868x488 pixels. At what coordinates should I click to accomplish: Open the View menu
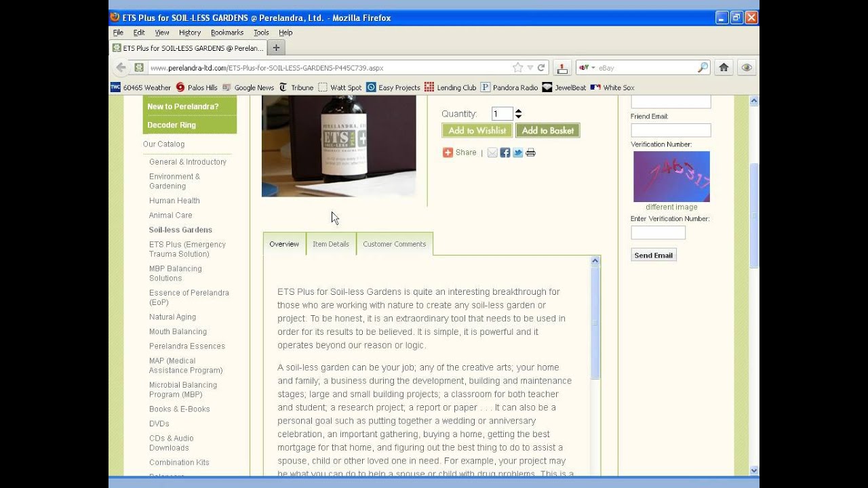click(162, 33)
